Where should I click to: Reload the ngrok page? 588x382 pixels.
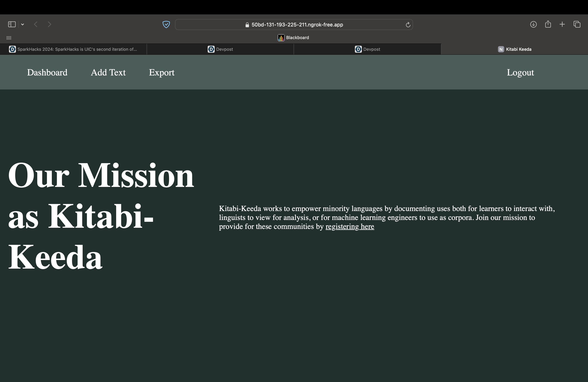point(408,25)
